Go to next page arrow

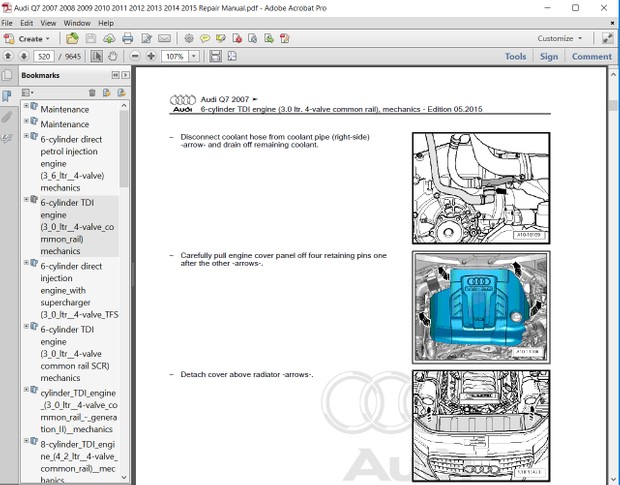pyautogui.click(x=24, y=56)
